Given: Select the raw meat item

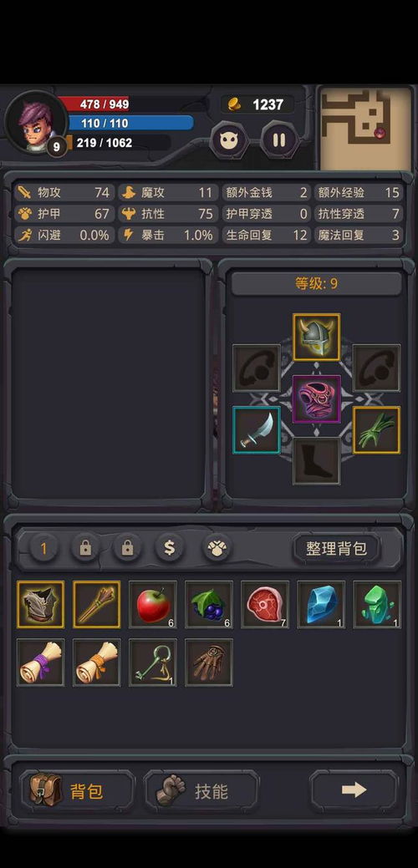Looking at the screenshot, I should point(265,604).
